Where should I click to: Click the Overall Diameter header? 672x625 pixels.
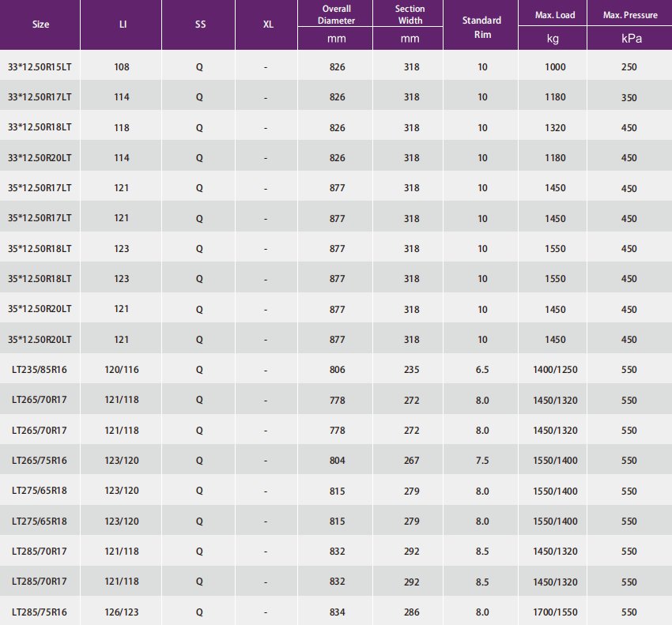pos(337,14)
